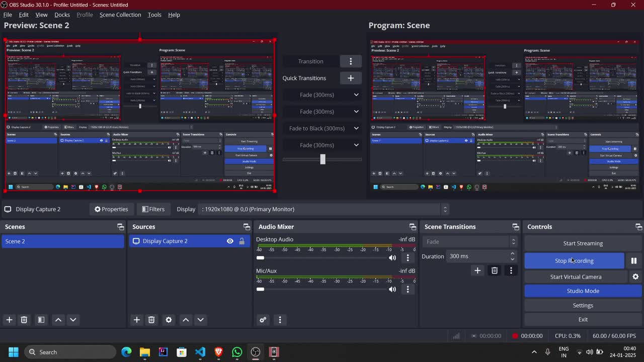This screenshot has height=362, width=644.
Task: Undock the Scenes panel icon
Action: point(121,227)
